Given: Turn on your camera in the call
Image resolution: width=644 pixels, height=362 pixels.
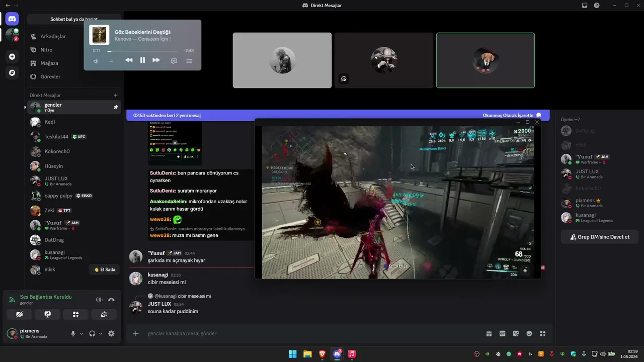Looking at the screenshot, I should coord(20,314).
